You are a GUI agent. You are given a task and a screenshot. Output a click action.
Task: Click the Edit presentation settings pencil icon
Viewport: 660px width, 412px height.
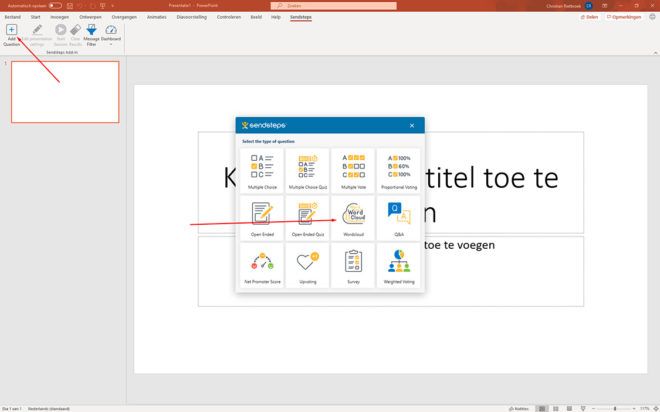point(37,29)
